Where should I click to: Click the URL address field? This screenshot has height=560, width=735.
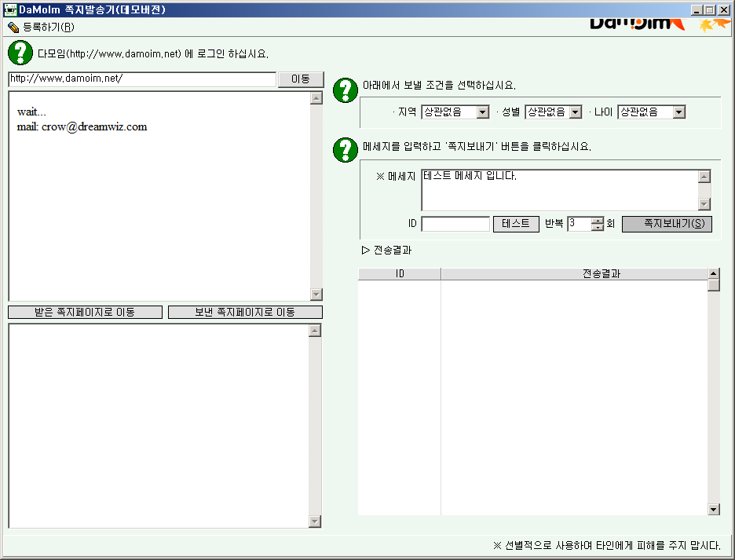tap(141, 79)
